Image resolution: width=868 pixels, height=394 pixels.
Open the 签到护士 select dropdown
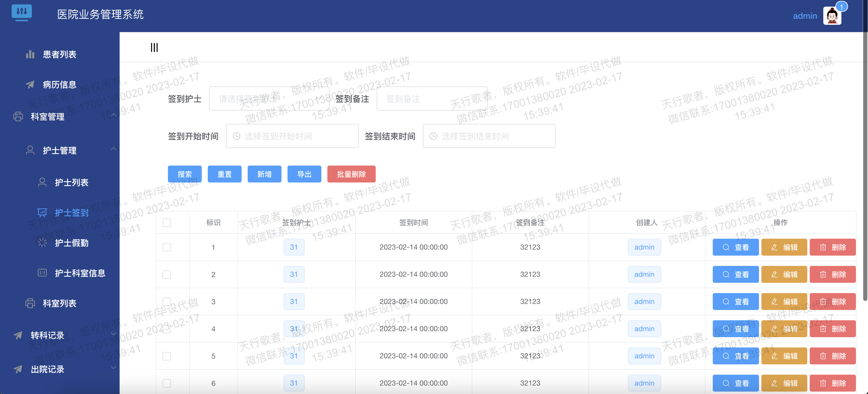coord(269,99)
